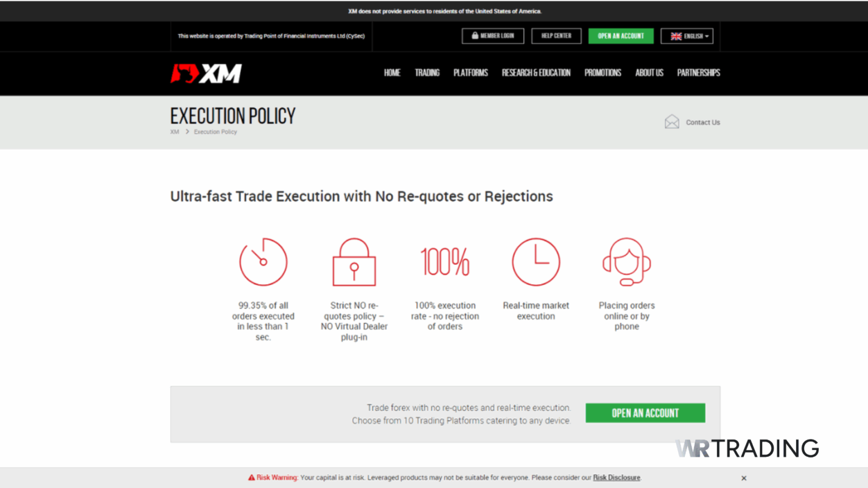The height and width of the screenshot is (488, 868).
Task: Click the US residents notice text
Action: click(445, 11)
